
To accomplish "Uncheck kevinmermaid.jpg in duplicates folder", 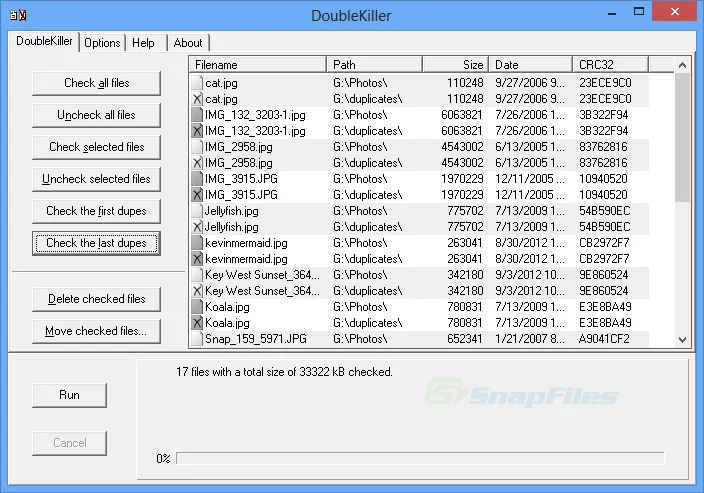I will point(197,259).
